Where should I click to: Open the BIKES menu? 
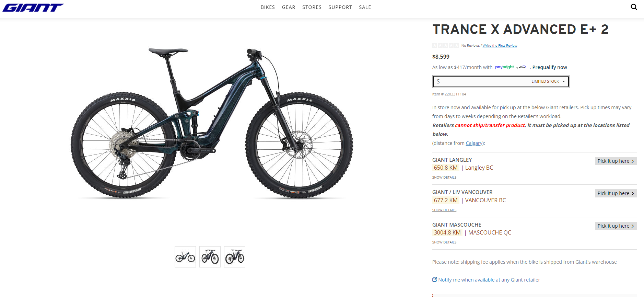[268, 7]
